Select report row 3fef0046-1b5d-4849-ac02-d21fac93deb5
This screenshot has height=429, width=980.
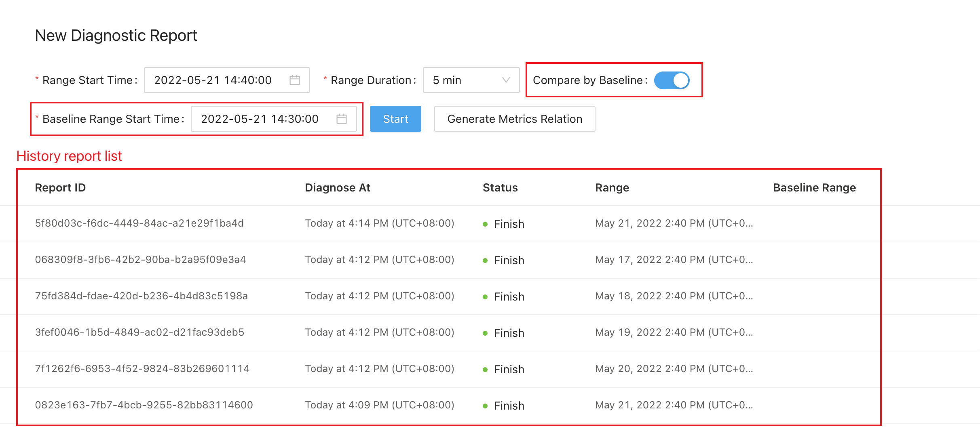[139, 332]
